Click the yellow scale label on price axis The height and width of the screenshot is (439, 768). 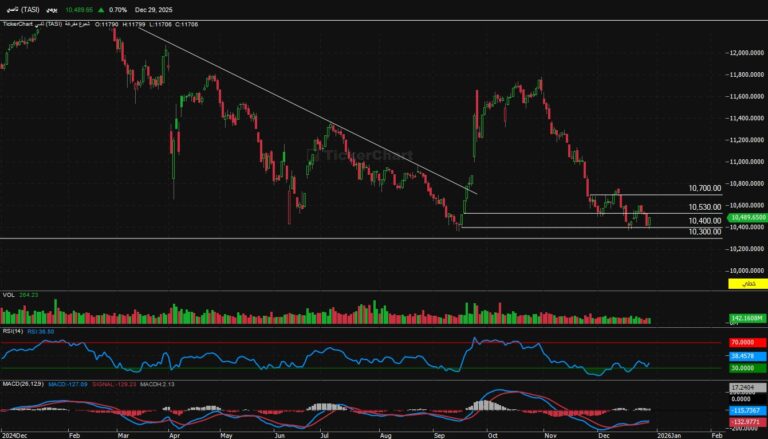pyautogui.click(x=746, y=286)
